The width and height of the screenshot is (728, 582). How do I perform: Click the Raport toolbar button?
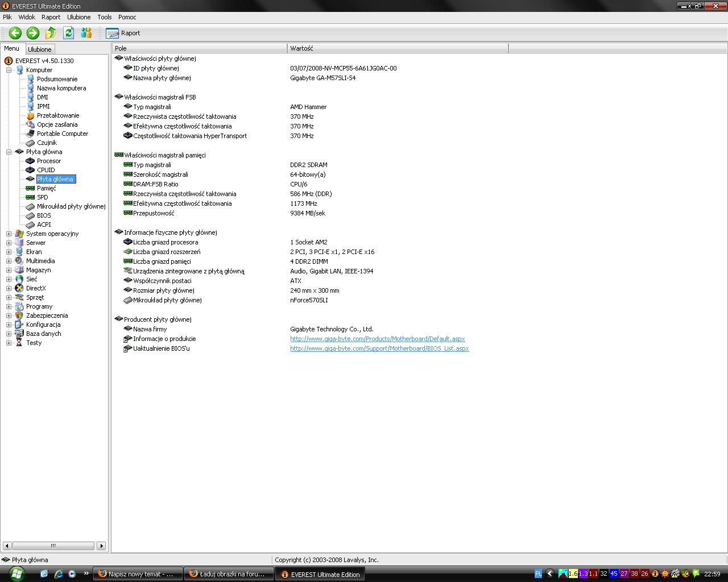click(123, 33)
